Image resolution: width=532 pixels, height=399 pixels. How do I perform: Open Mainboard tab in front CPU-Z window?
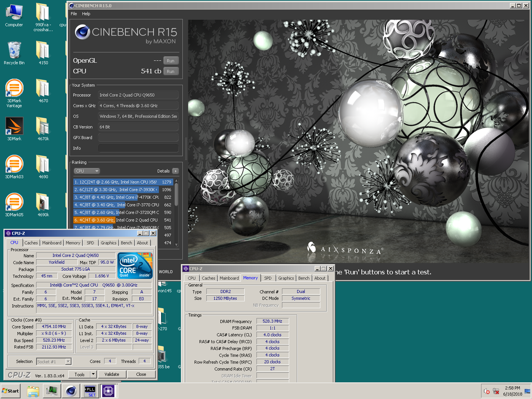pyautogui.click(x=52, y=243)
